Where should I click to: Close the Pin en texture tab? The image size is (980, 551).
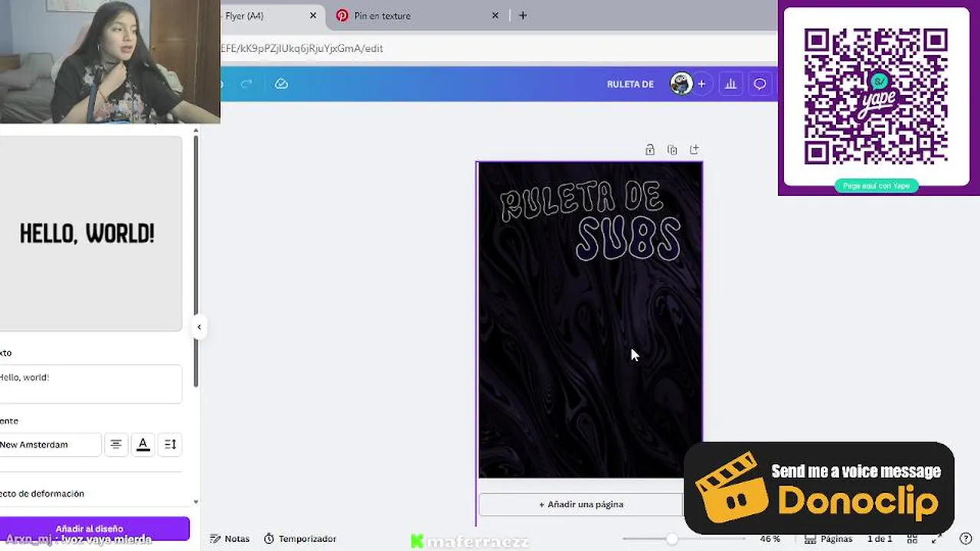click(x=495, y=15)
